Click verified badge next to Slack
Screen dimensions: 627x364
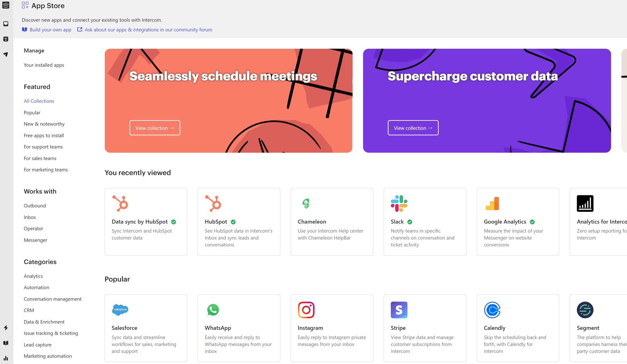[x=410, y=222]
